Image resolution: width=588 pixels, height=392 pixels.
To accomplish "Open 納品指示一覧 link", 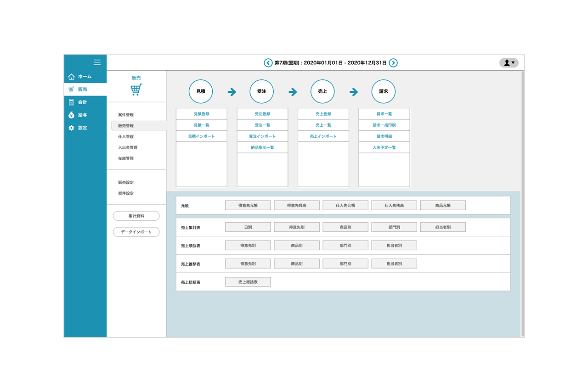I will pyautogui.click(x=262, y=148).
